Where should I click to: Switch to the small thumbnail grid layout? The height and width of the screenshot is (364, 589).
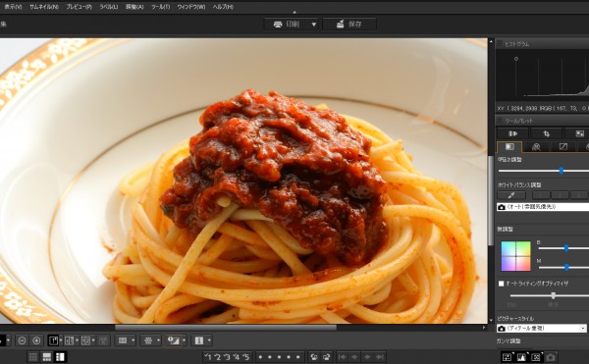[33, 357]
